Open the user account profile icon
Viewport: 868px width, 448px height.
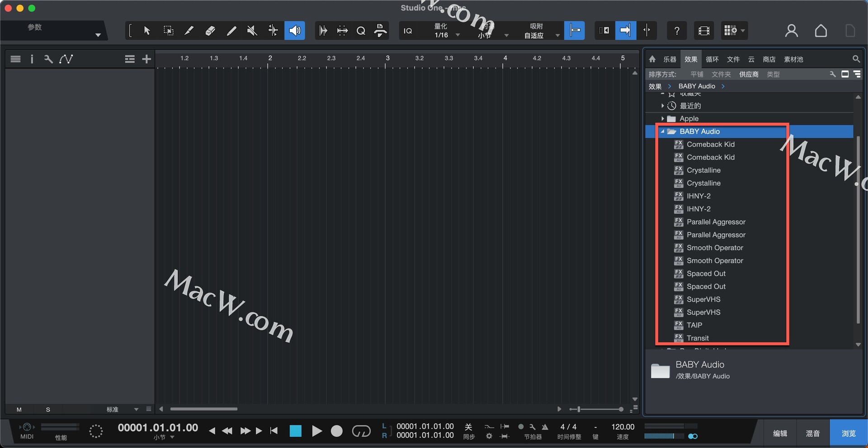[791, 31]
